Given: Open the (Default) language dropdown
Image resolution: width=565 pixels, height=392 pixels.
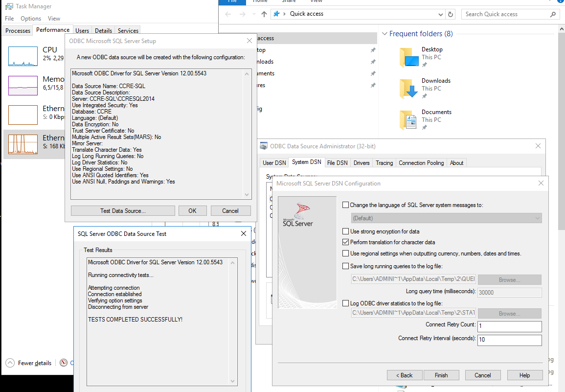Looking at the screenshot, I should point(447,218).
